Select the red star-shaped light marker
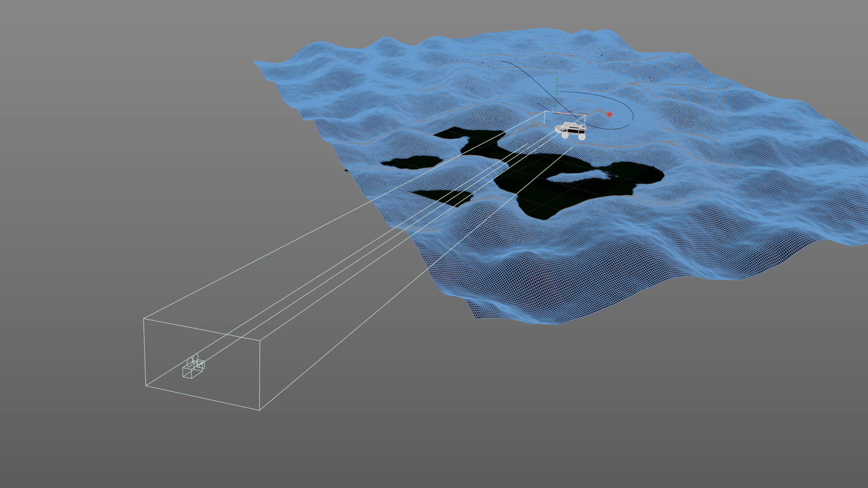868x488 pixels. (609, 114)
